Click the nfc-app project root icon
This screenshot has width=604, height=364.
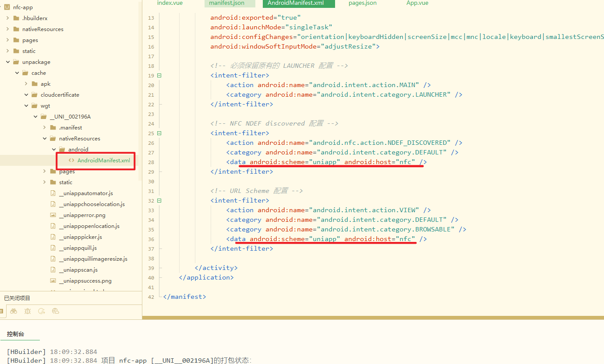[7, 7]
